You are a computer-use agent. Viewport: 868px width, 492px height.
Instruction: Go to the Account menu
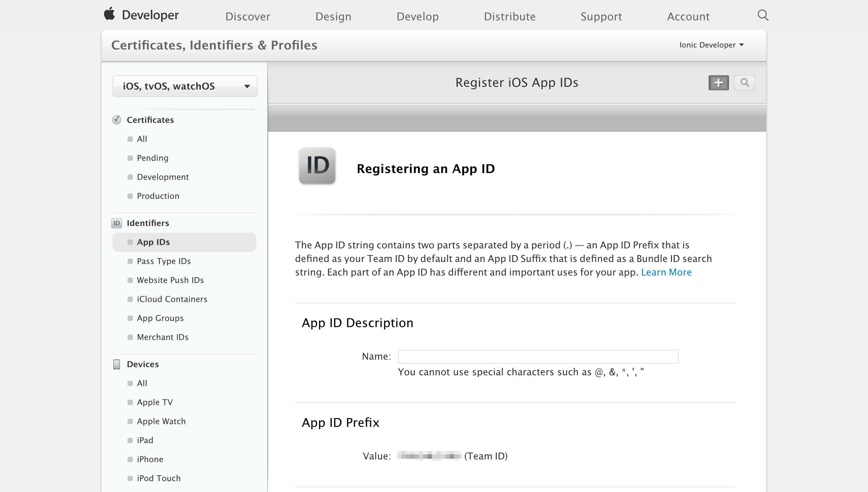pyautogui.click(x=688, y=16)
